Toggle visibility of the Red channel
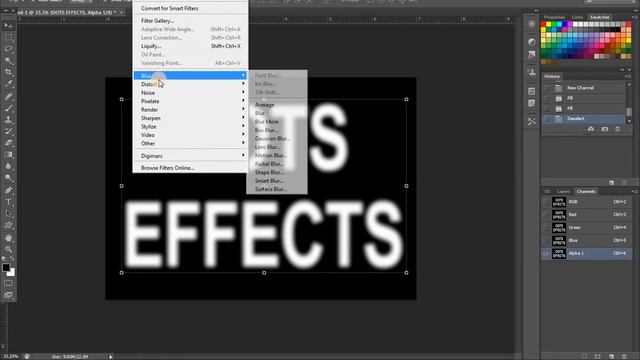 click(546, 214)
